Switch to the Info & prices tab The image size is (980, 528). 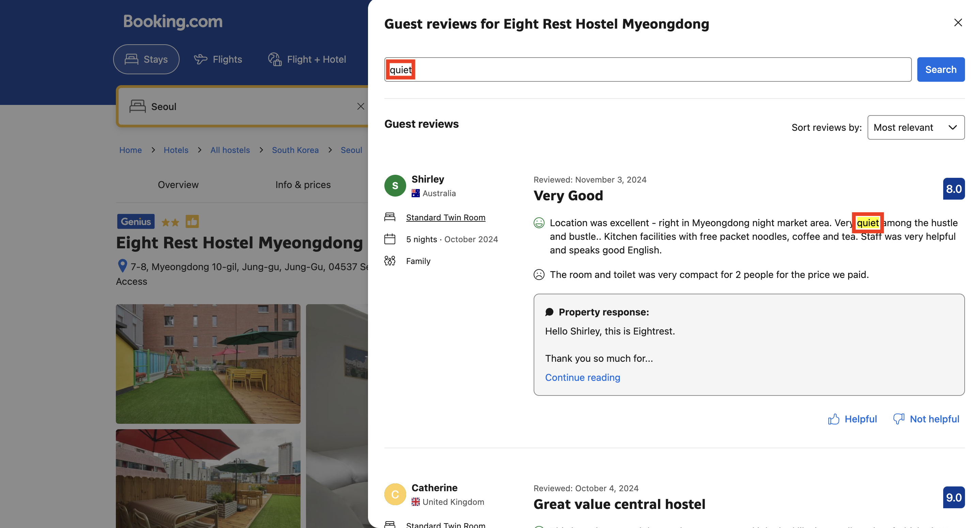303,185
